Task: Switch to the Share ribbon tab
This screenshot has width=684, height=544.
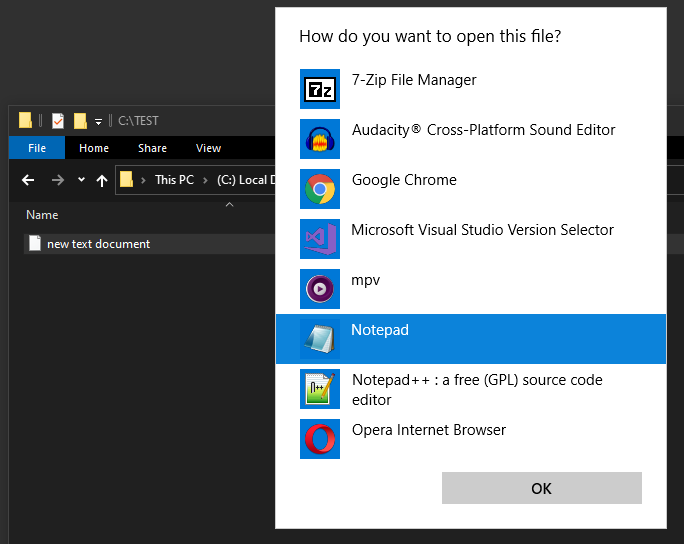Action: pos(152,148)
